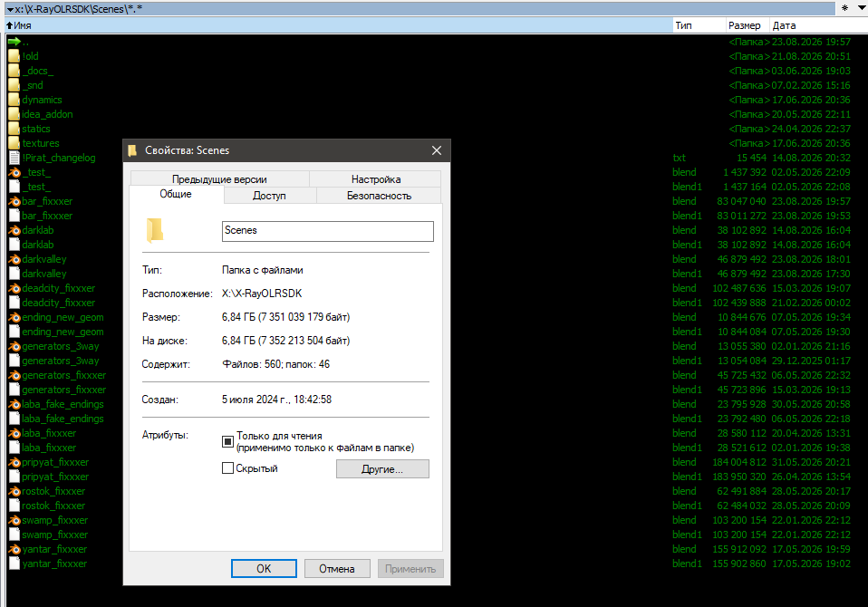Click Blender icon of darklab blend file
This screenshot has width=868, height=607.
[14, 230]
